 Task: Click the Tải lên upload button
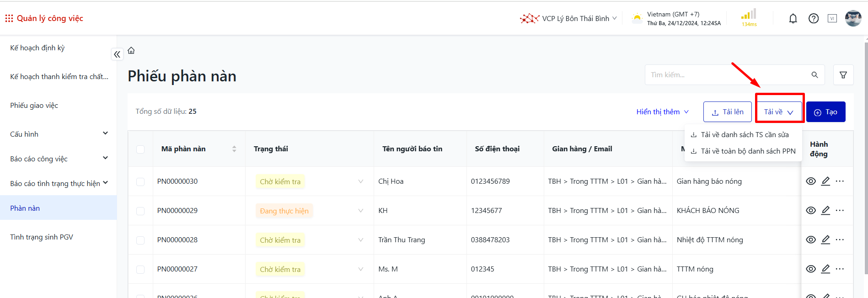point(727,112)
